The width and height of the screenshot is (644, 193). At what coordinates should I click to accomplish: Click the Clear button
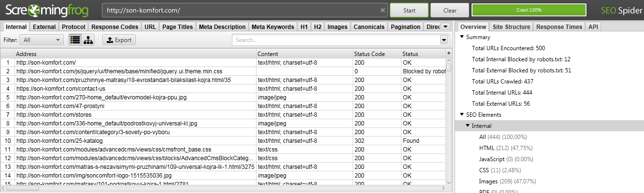click(x=449, y=10)
